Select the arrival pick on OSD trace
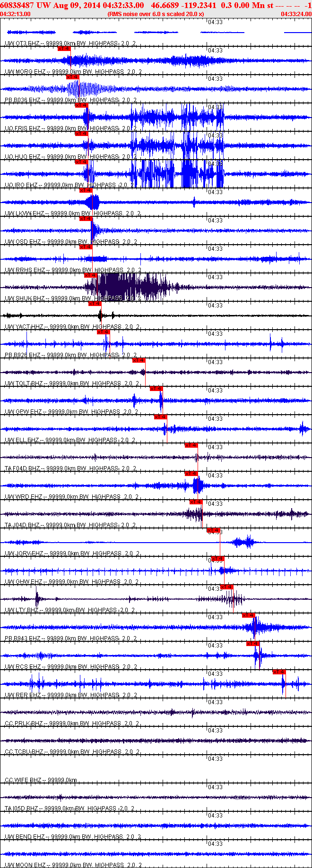312x868 pixels. pos(86,218)
